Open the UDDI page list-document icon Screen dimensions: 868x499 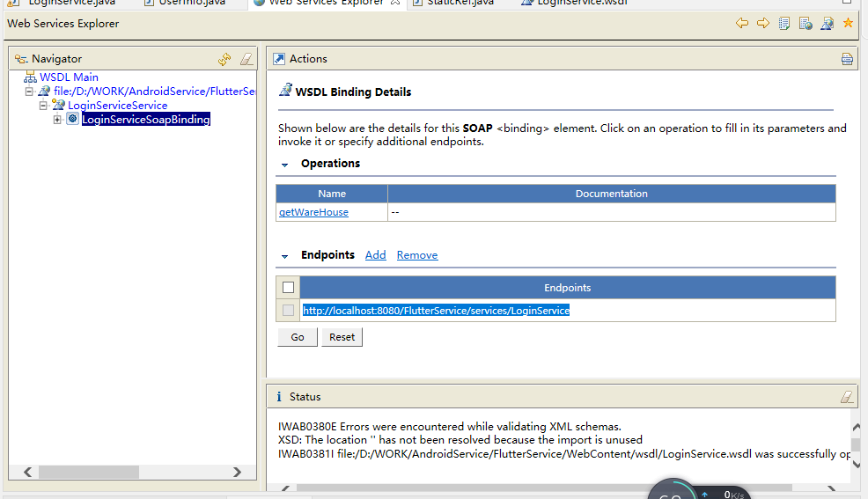783,23
